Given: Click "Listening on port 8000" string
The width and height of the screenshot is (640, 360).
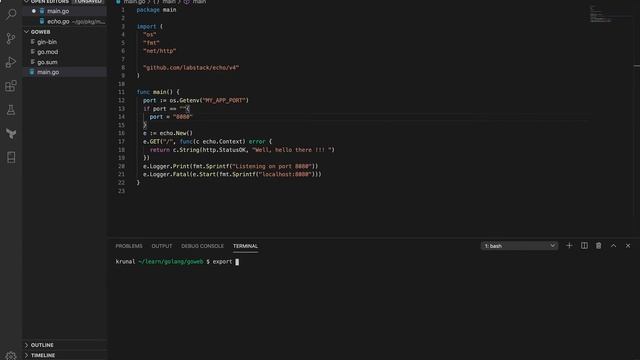Looking at the screenshot, I should pos(271,166).
